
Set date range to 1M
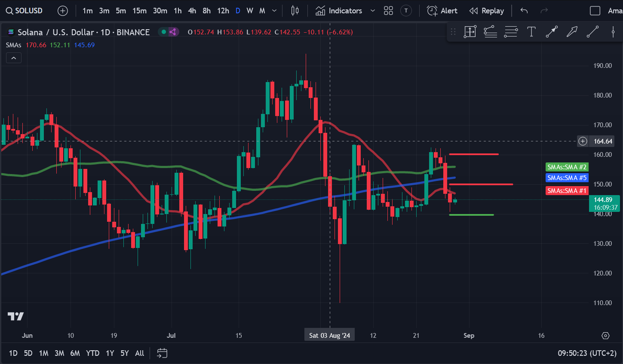(x=43, y=353)
